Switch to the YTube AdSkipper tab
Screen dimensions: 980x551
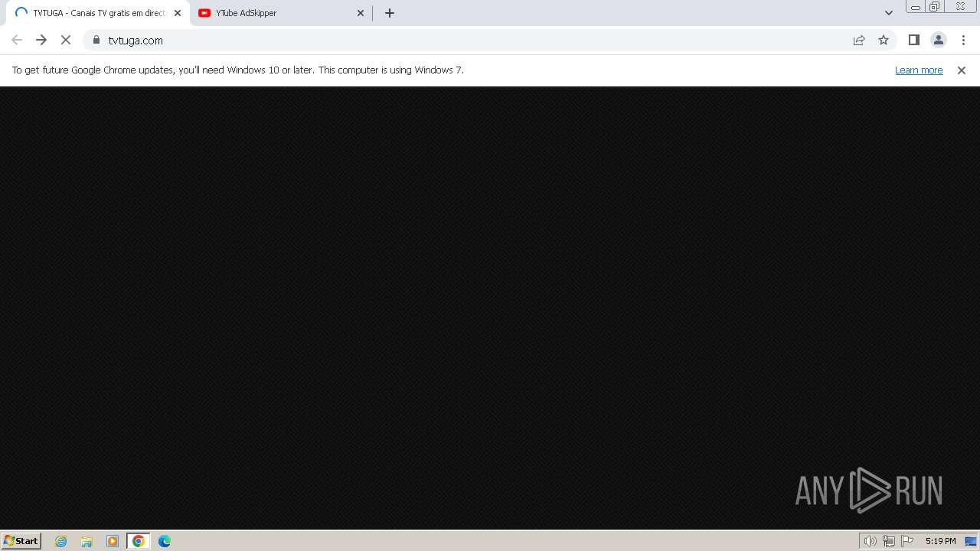[279, 13]
